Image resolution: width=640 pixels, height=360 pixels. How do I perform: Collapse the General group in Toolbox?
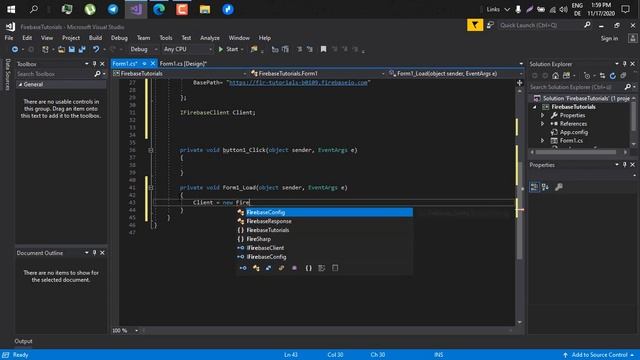pyautogui.click(x=20, y=84)
